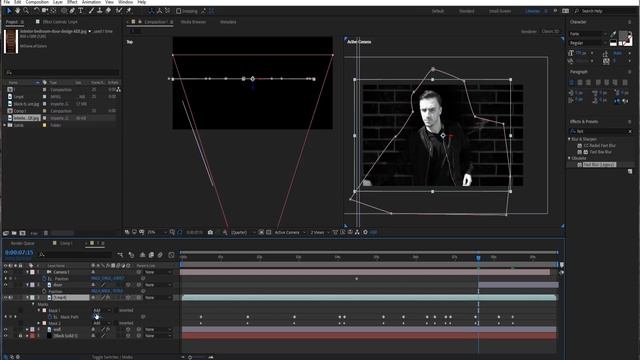This screenshot has height=360, width=640.
Task: Open the 2 Views layout dropdown
Action: pos(320,232)
